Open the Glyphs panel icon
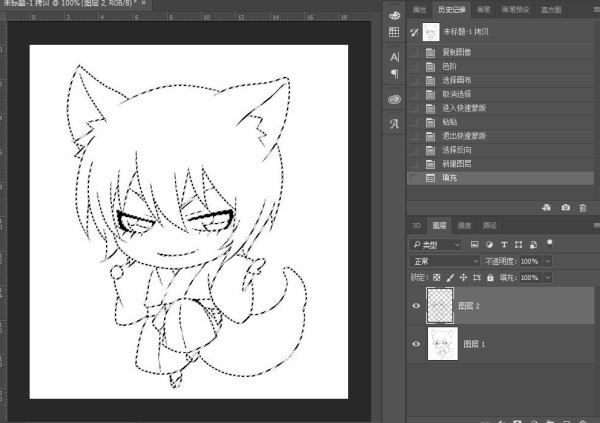Screen dimensions: 600x423 pyautogui.click(x=394, y=124)
